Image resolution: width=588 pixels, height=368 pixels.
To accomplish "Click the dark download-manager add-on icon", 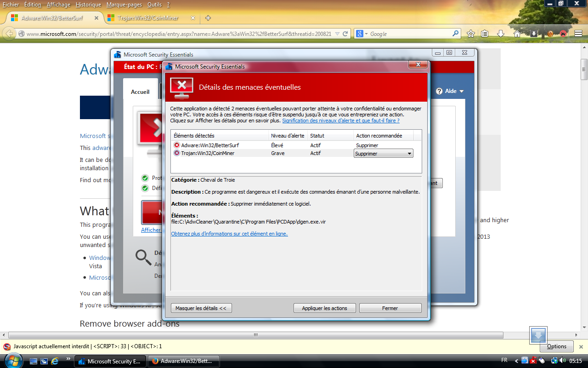I will [x=533, y=34].
